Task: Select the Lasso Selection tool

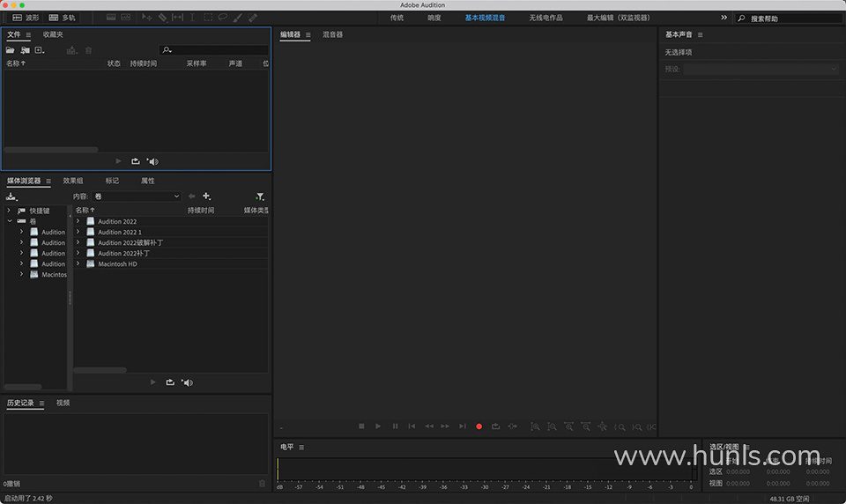Action: pyautogui.click(x=223, y=18)
